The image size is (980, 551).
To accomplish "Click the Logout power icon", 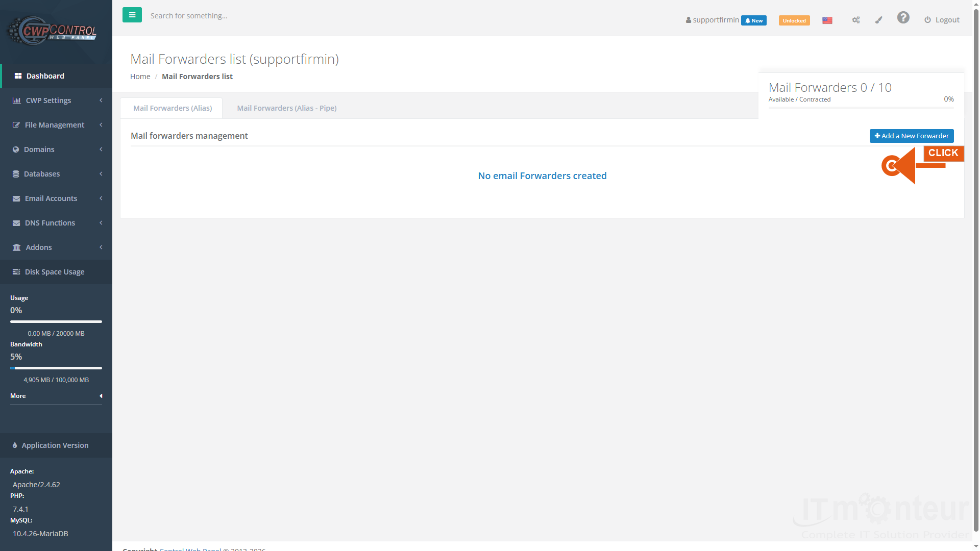I will (927, 20).
